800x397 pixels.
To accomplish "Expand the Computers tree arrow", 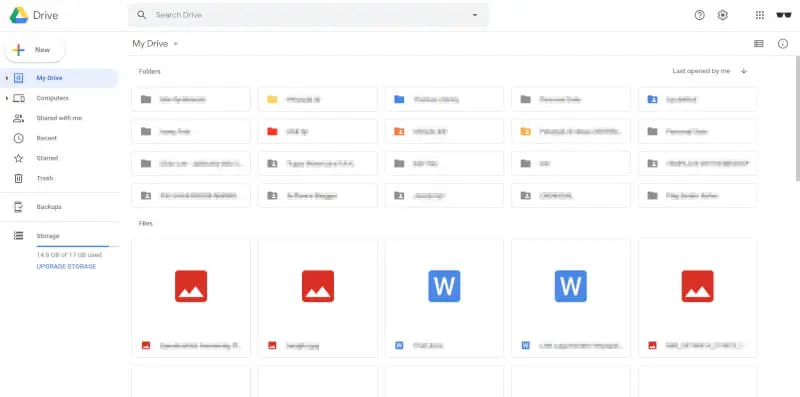I will point(6,98).
